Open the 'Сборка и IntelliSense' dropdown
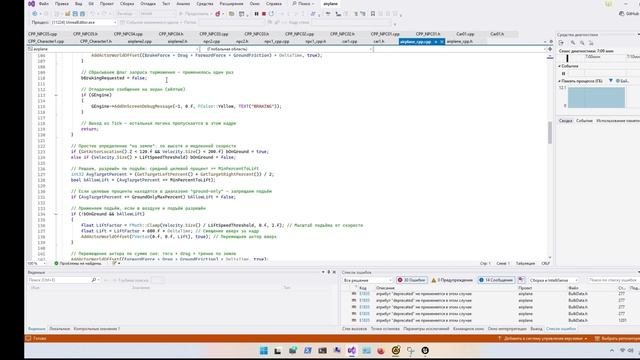This screenshot has height=360, width=640. coord(553,280)
